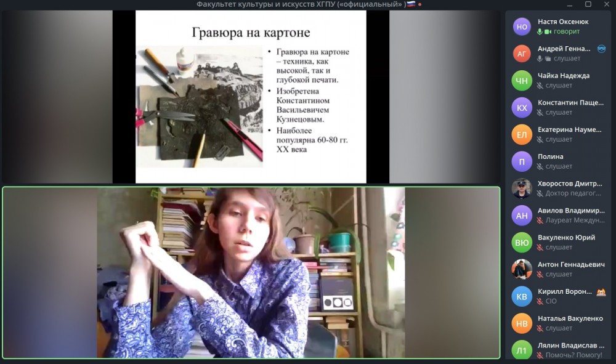The height and width of the screenshot is (364, 616).
Task: Click Антон Геннадьевич's profile photo avatar
Action: 522,269
